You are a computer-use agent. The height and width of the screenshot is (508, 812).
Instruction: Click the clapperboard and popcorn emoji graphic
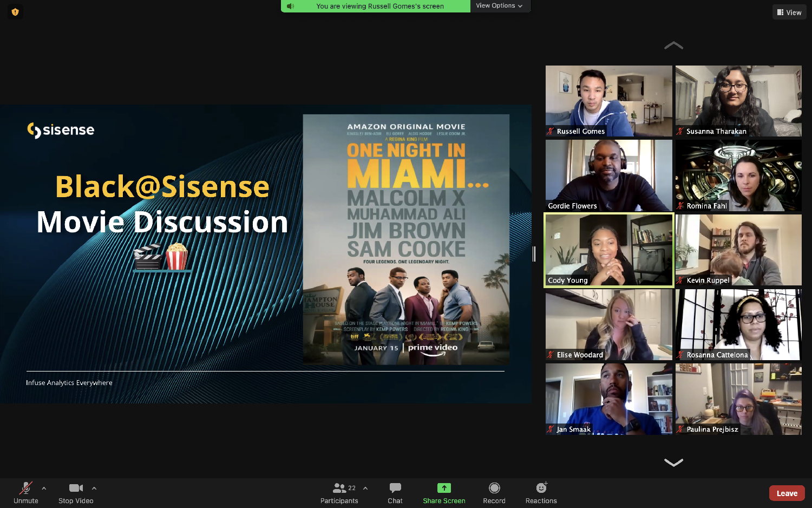tap(161, 257)
